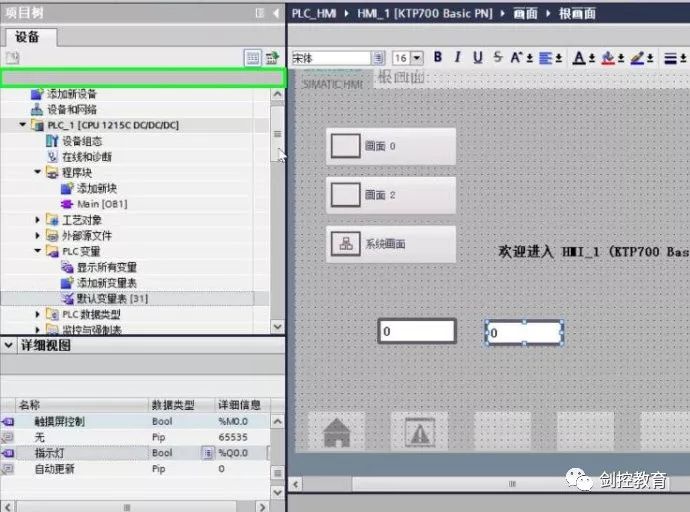Select the 欢迎进入 HMI_1 text field
The height and width of the screenshot is (512, 690).
(x=594, y=252)
